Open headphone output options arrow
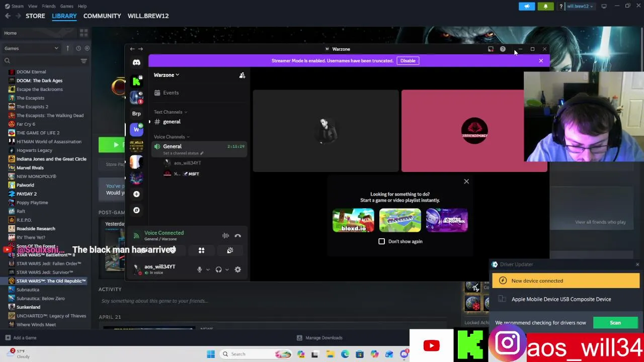 click(x=227, y=270)
